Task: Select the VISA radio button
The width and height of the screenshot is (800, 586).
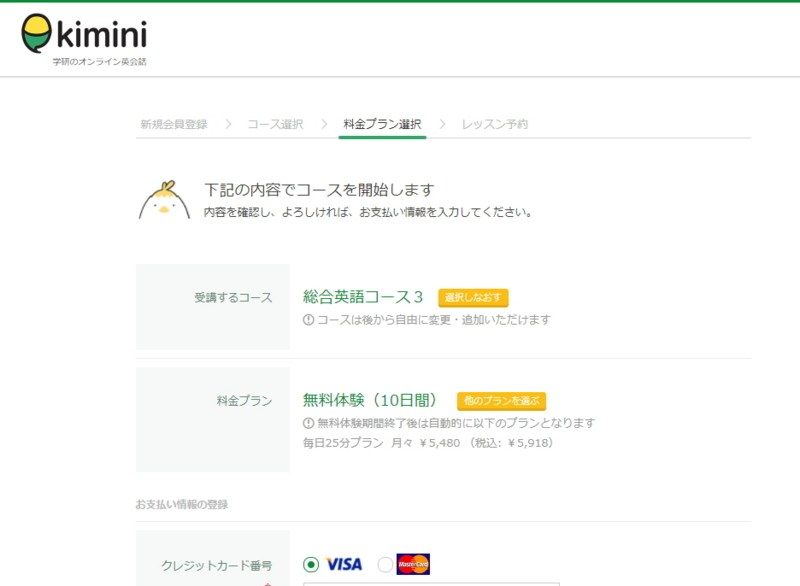Action: (x=311, y=565)
